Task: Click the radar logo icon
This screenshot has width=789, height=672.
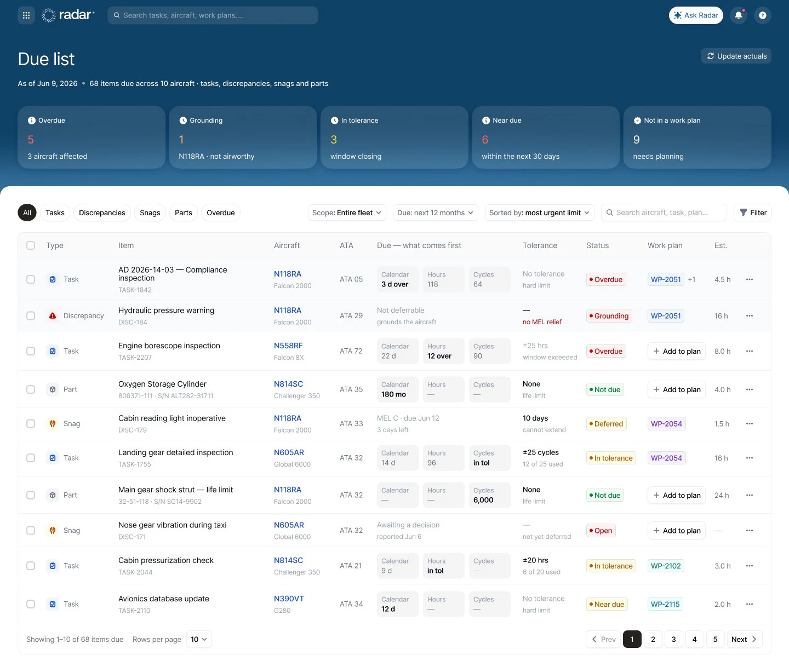Action: pos(49,15)
